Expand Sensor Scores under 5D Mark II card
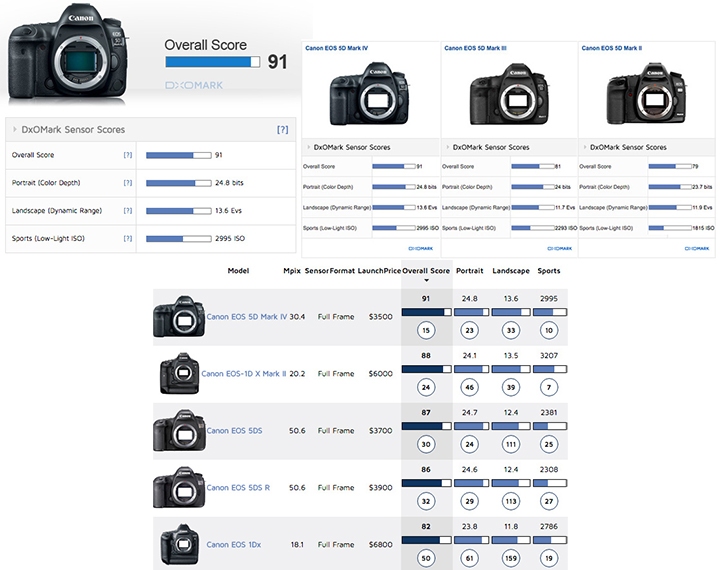Image resolution: width=720 pixels, height=570 pixels. (x=585, y=147)
